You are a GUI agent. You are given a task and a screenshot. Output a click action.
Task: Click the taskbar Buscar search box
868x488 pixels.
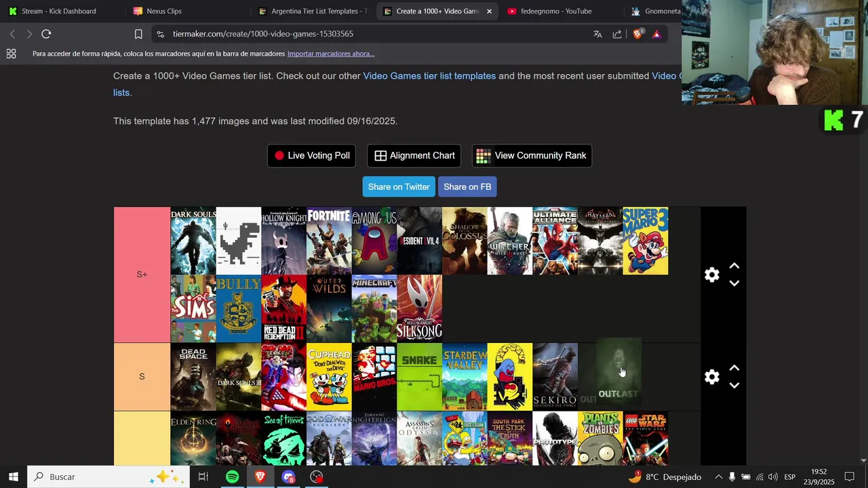click(108, 477)
